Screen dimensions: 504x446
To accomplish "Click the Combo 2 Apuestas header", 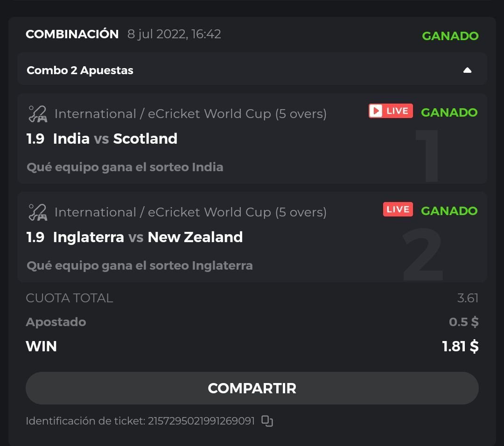I will click(80, 70).
